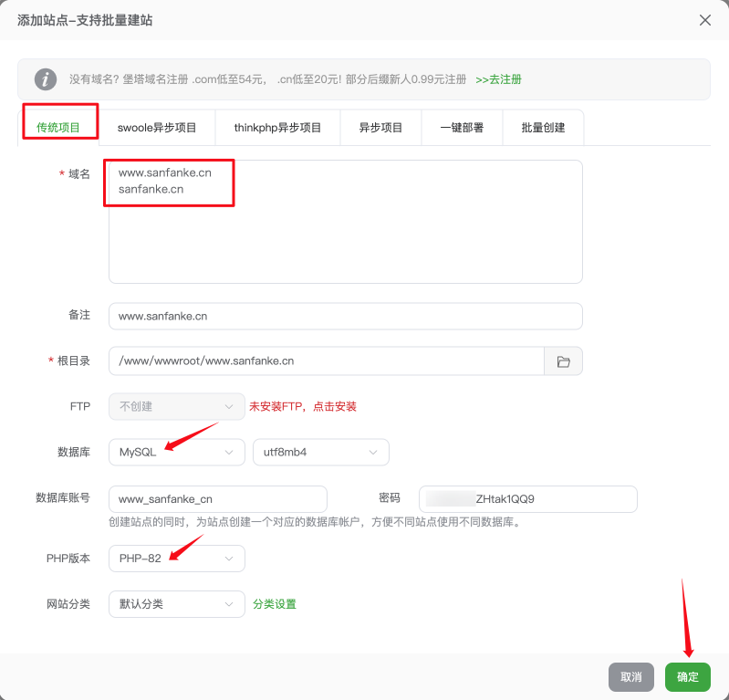729x700 pixels.
Task: Open the MySQL database type dropdown
Action: tap(176, 453)
